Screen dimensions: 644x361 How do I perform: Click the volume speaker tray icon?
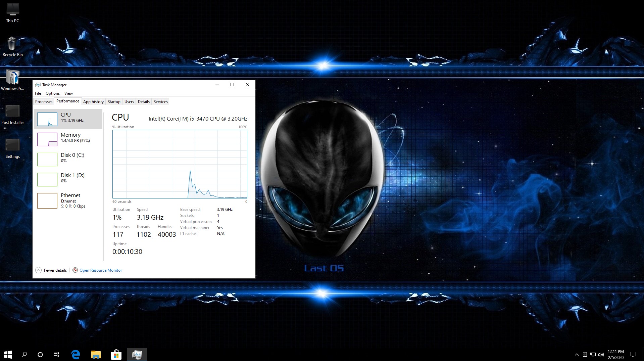coord(601,355)
